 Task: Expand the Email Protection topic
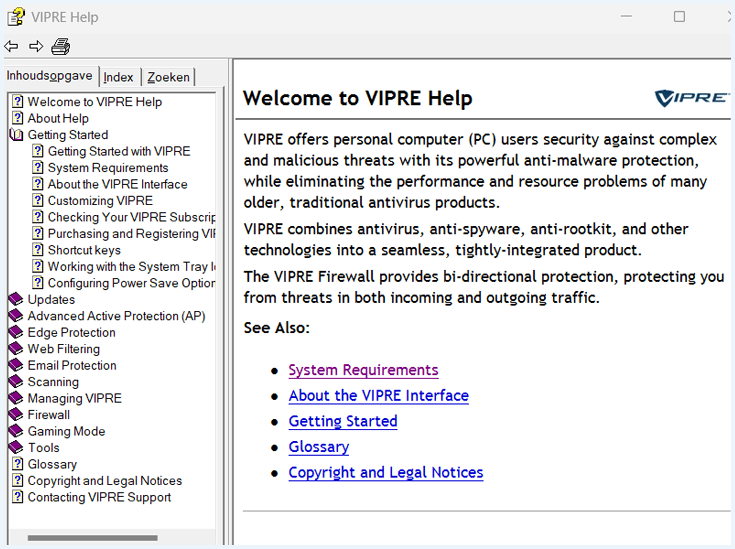tap(72, 365)
